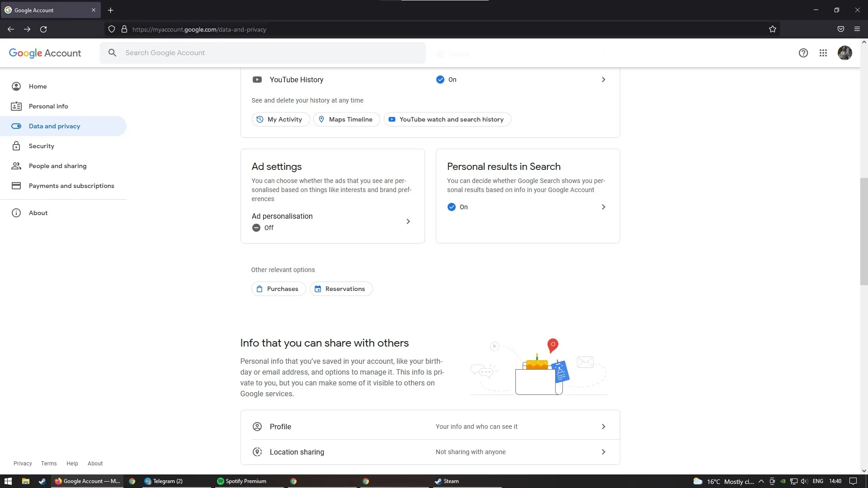Open My Activity chip
Image resolution: width=868 pixels, height=488 pixels.
[280, 119]
